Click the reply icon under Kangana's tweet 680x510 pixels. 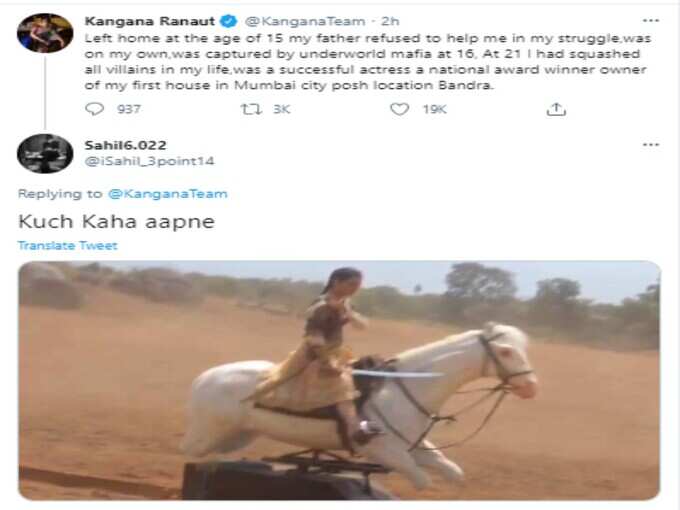95,109
